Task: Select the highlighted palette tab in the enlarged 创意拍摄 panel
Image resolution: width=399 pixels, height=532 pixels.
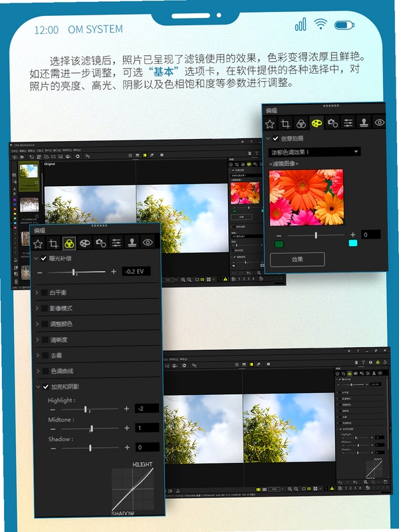Action: [317, 123]
